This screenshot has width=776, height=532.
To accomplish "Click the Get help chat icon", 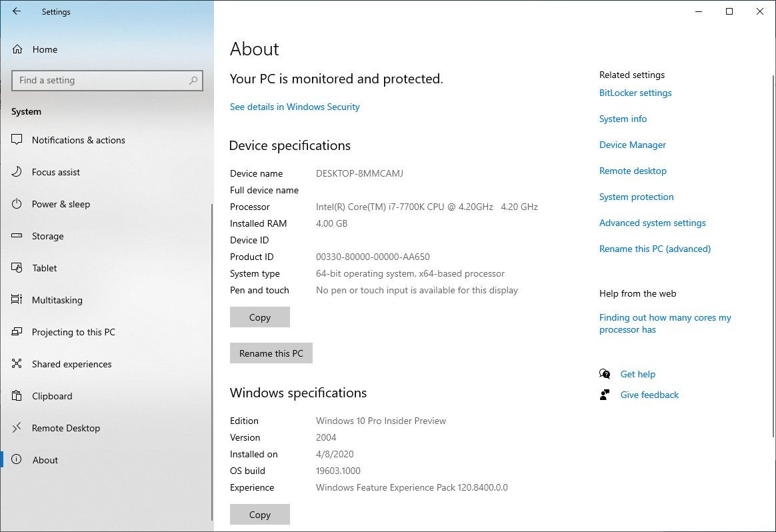I will pyautogui.click(x=605, y=374).
